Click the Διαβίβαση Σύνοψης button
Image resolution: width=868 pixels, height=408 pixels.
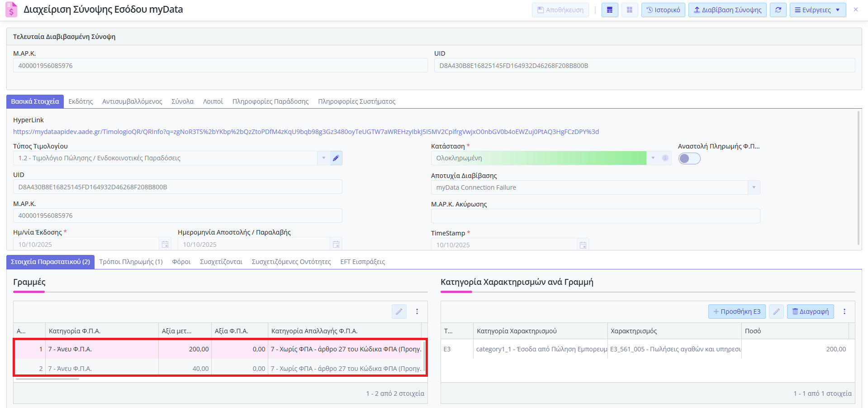[727, 10]
